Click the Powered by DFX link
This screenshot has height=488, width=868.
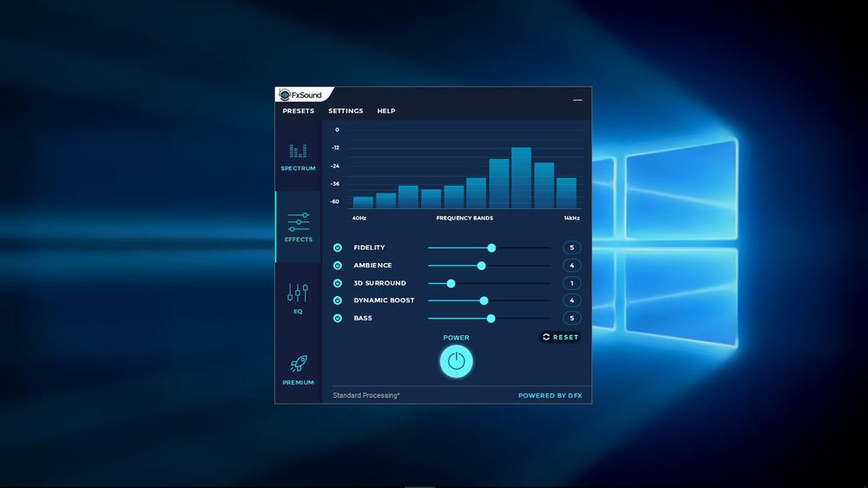[550, 395]
